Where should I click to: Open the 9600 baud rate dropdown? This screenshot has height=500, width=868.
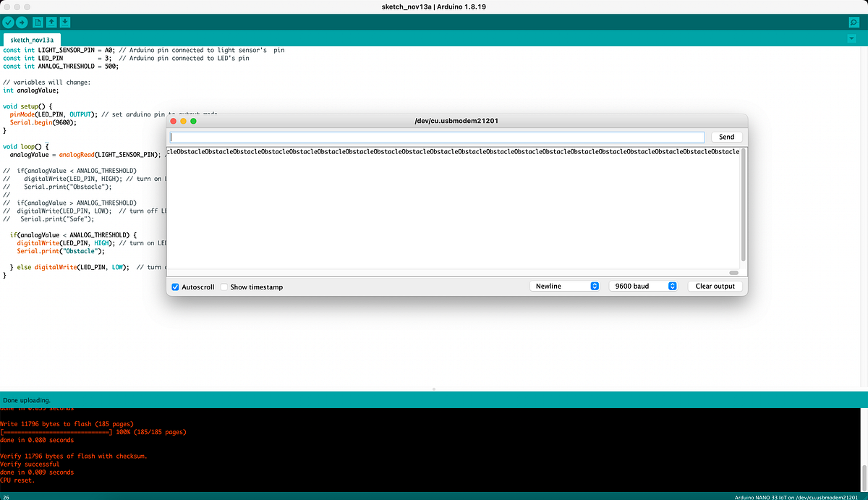642,285
